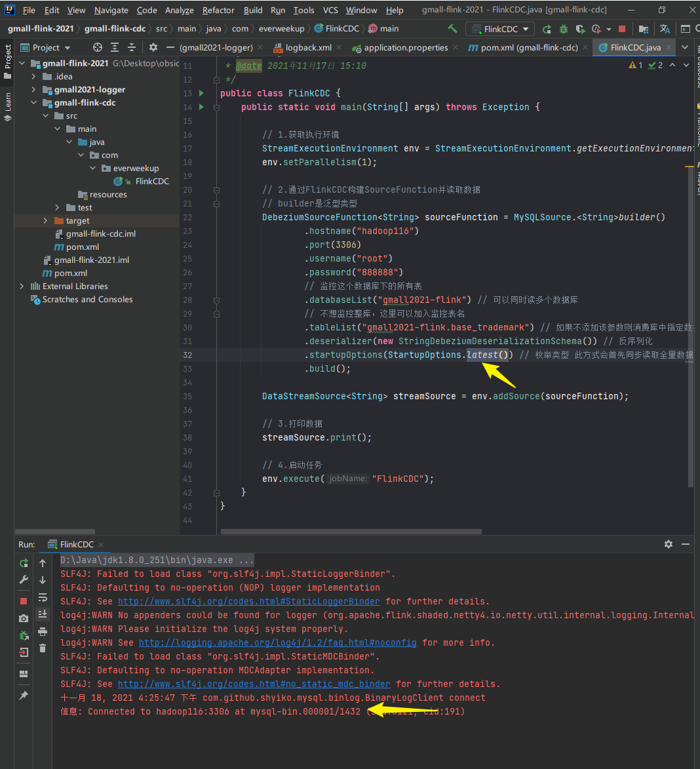Screen dimensions: 700x769
Task: Select pom.xml under gmall-flink-cdc in tree
Action: pyautogui.click(x=83, y=246)
